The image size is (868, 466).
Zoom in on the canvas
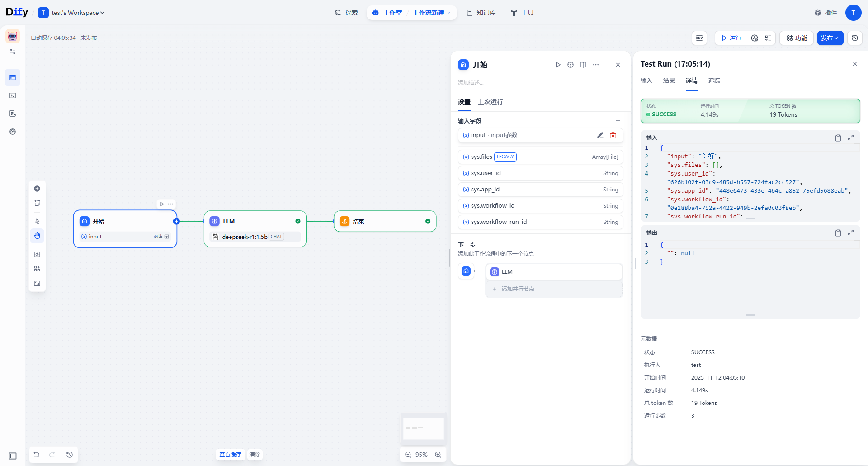438,455
